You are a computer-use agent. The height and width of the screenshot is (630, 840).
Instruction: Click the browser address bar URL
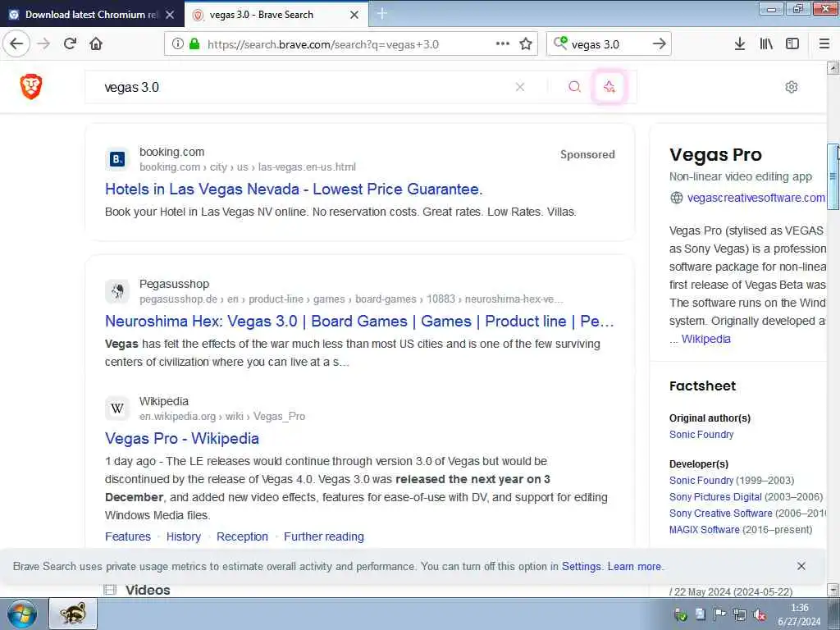click(323, 44)
